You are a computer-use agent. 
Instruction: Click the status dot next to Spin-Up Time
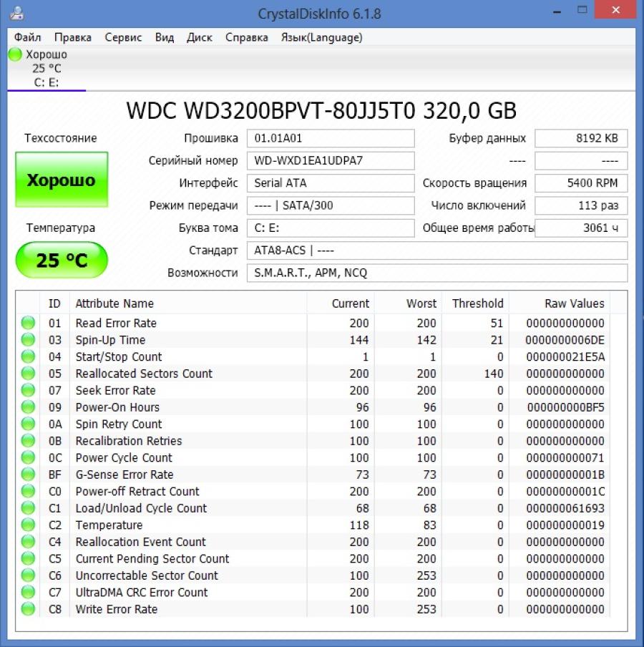pyautogui.click(x=27, y=340)
